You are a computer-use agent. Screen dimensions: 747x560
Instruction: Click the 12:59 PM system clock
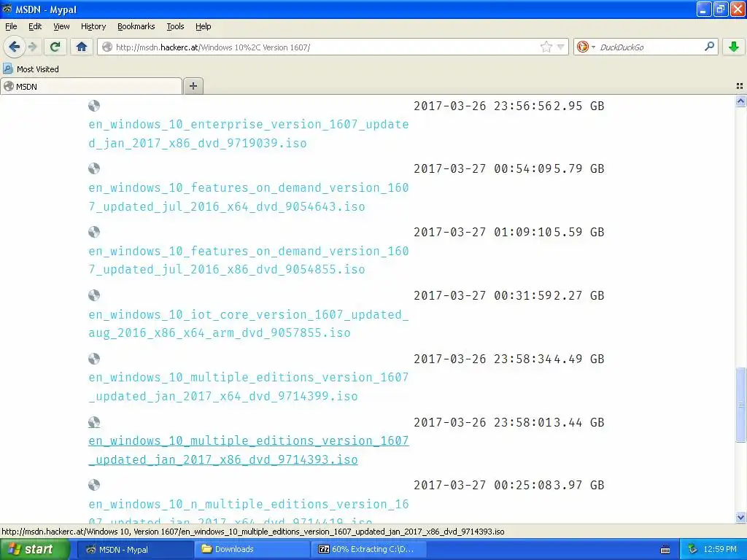[x=720, y=549]
